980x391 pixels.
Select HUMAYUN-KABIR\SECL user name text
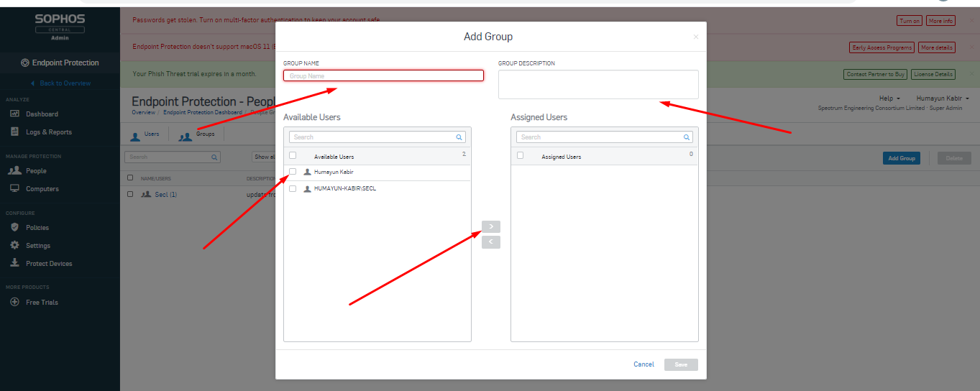[345, 188]
